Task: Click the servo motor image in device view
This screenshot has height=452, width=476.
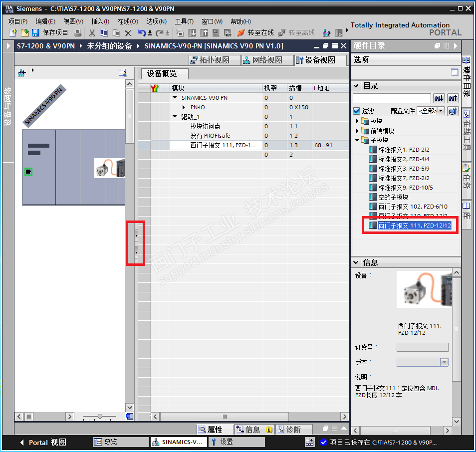Action: click(x=110, y=168)
